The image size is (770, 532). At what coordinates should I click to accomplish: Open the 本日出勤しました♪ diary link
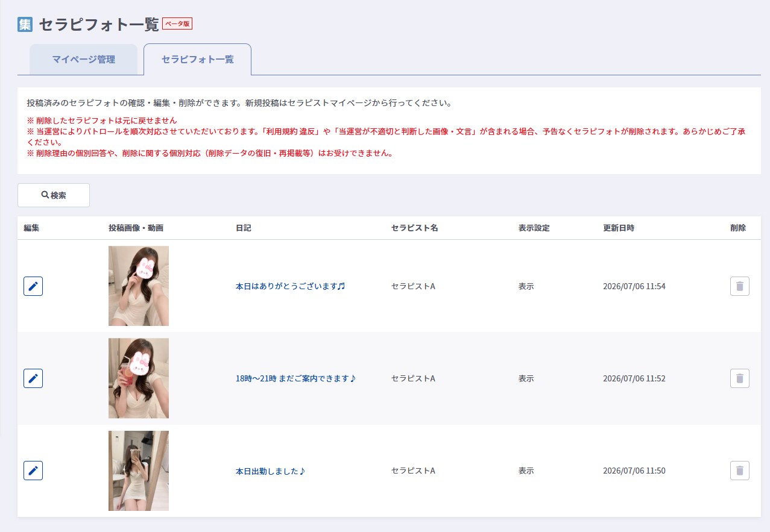270,471
